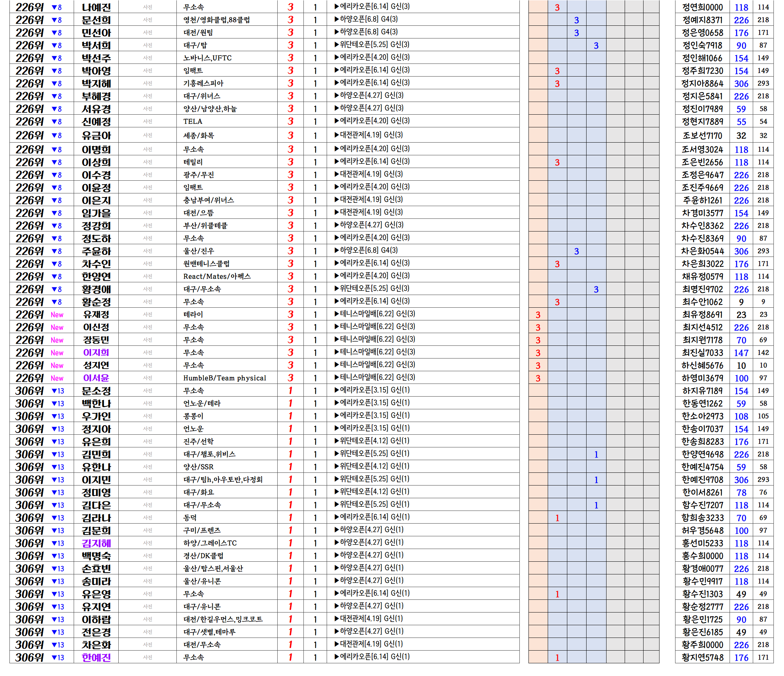Click the 사진 photo link for 나예진
784x676 pixels.
tap(148, 7)
